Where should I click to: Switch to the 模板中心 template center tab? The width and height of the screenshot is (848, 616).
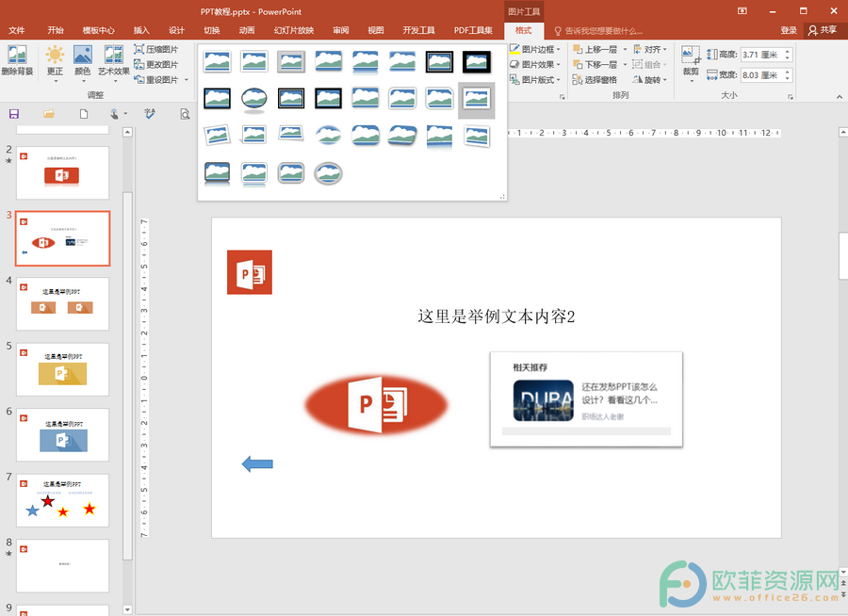[98, 30]
